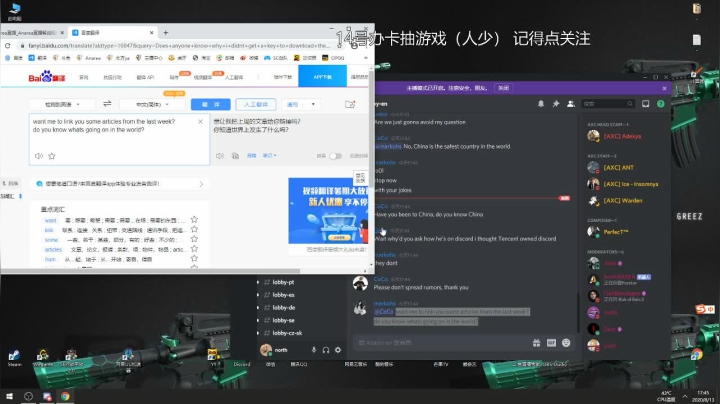This screenshot has height=404, width=720.
Task: Open GIF picker in Discord
Action: click(x=551, y=342)
